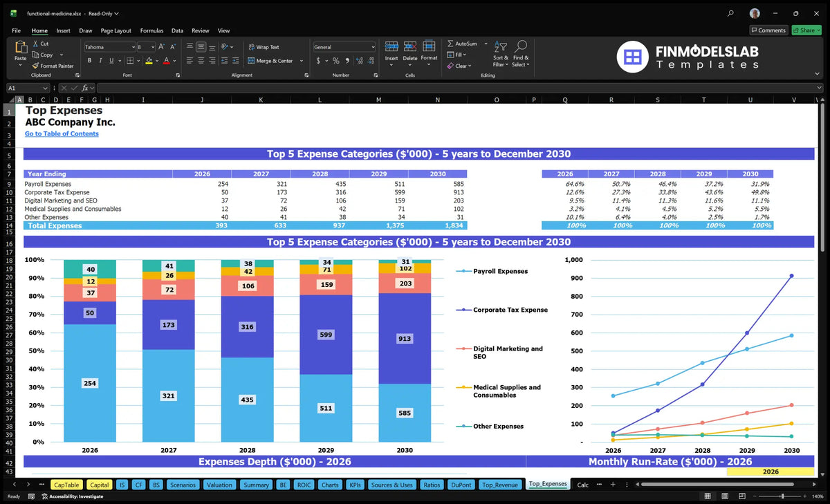Viewport: 830px width, 504px height.
Task: Open the General number format dropdown
Action: tap(373, 47)
